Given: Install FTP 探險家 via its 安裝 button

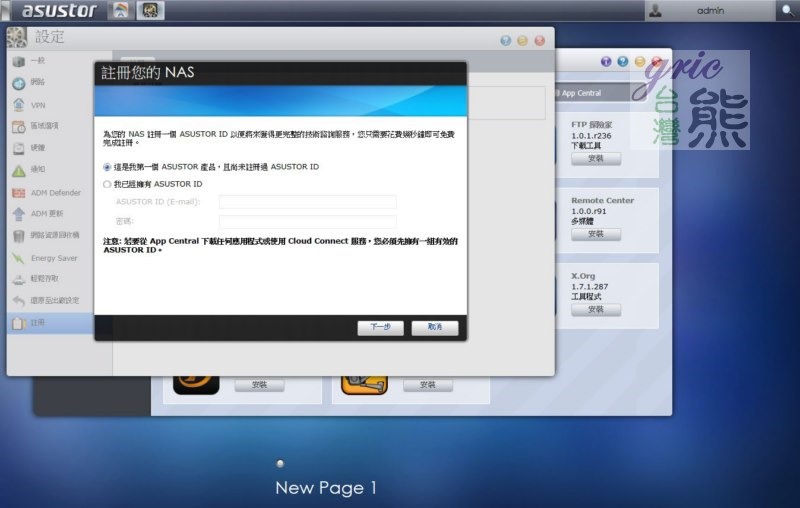Looking at the screenshot, I should [596, 159].
